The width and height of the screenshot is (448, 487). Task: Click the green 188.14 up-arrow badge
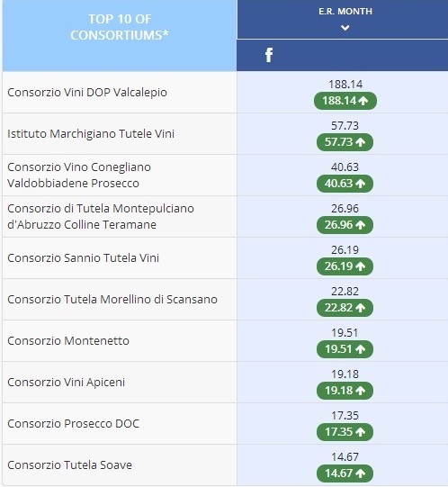point(345,101)
